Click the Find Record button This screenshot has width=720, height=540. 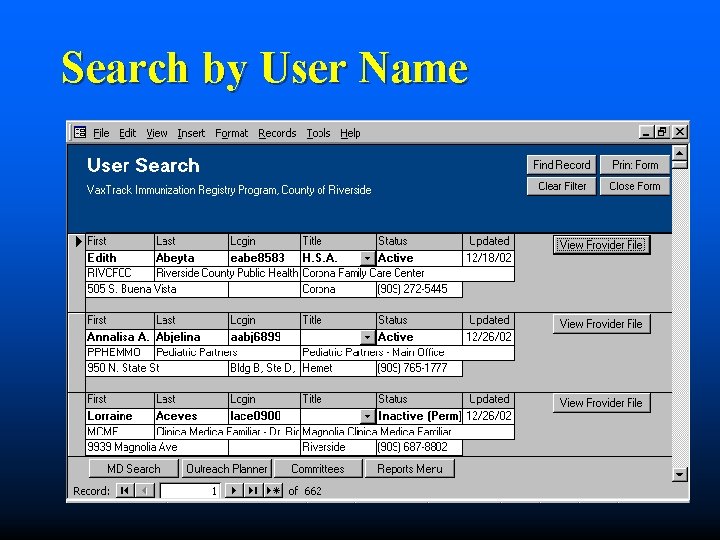click(561, 165)
